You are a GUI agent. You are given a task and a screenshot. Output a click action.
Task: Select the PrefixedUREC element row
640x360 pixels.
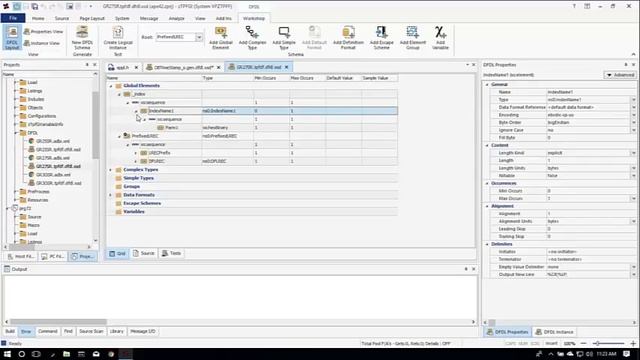(252, 136)
